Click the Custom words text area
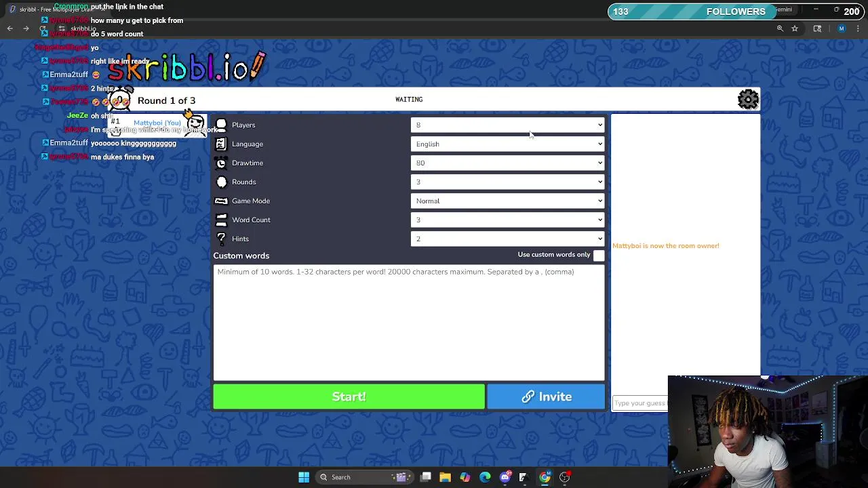This screenshot has width=868, height=488. coord(409,322)
